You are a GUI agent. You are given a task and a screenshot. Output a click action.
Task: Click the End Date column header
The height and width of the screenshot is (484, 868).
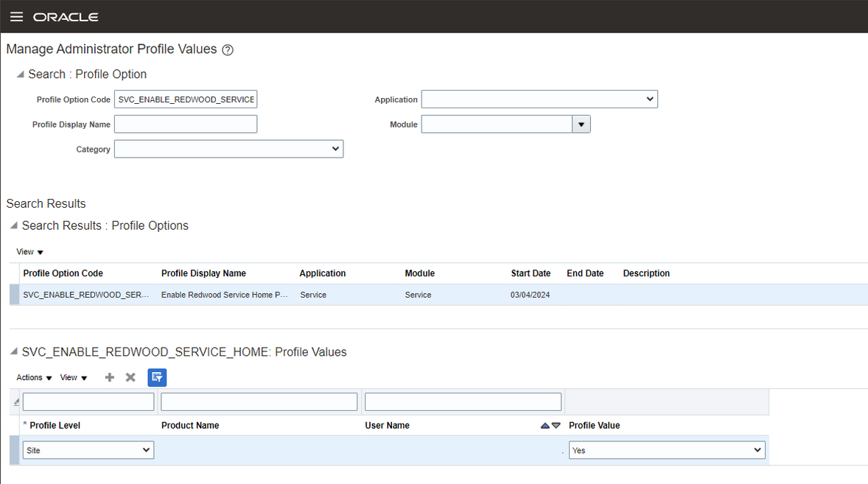(x=585, y=273)
